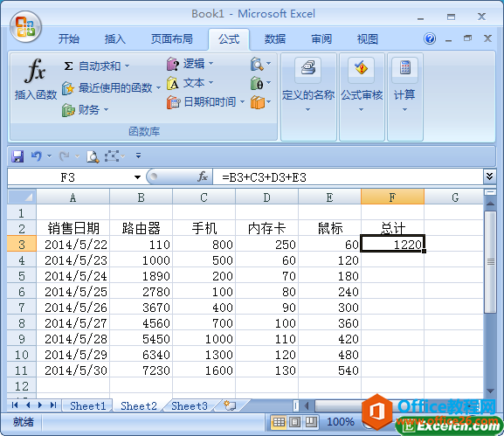Open Formula Auditing group icon
504x436 pixels.
pos(362,69)
